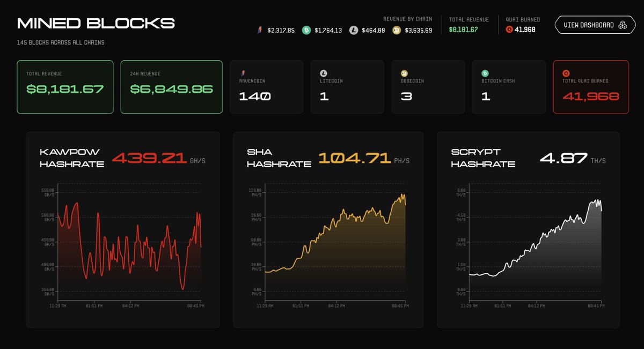Click the Ravencoin icon beside $2,317.85
The image size is (644, 349).
click(259, 31)
